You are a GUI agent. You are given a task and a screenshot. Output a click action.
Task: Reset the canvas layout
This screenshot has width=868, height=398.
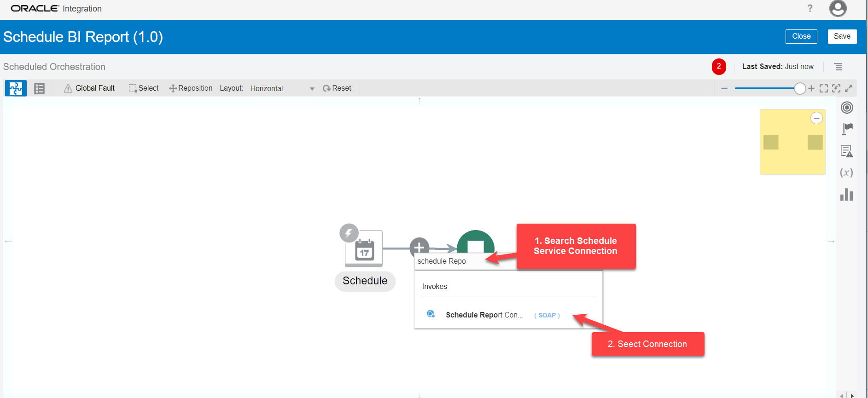tap(337, 88)
